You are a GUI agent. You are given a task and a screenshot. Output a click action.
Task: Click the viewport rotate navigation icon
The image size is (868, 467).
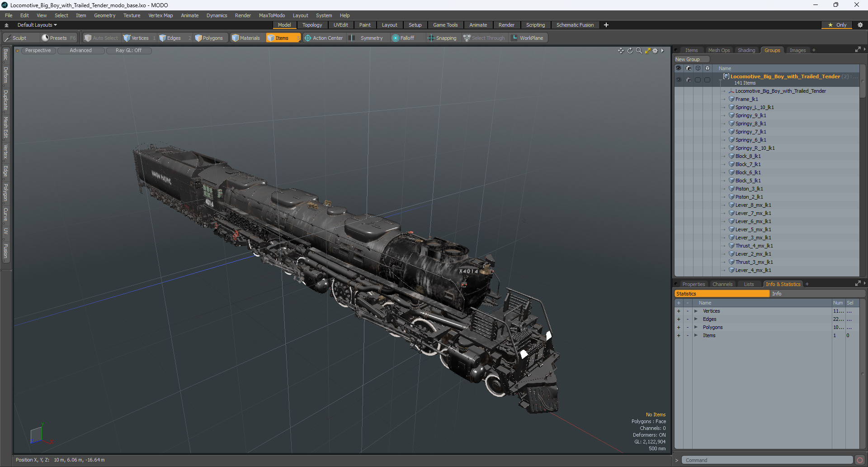click(630, 51)
